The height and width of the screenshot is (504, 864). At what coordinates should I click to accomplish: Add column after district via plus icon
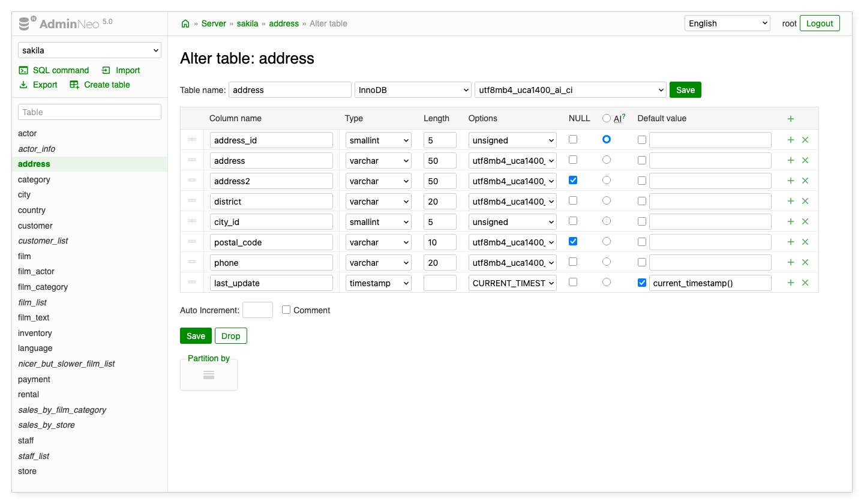[x=791, y=201]
